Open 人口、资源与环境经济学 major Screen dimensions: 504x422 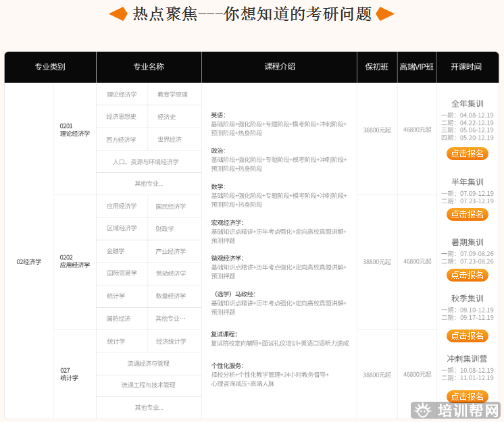(x=149, y=162)
